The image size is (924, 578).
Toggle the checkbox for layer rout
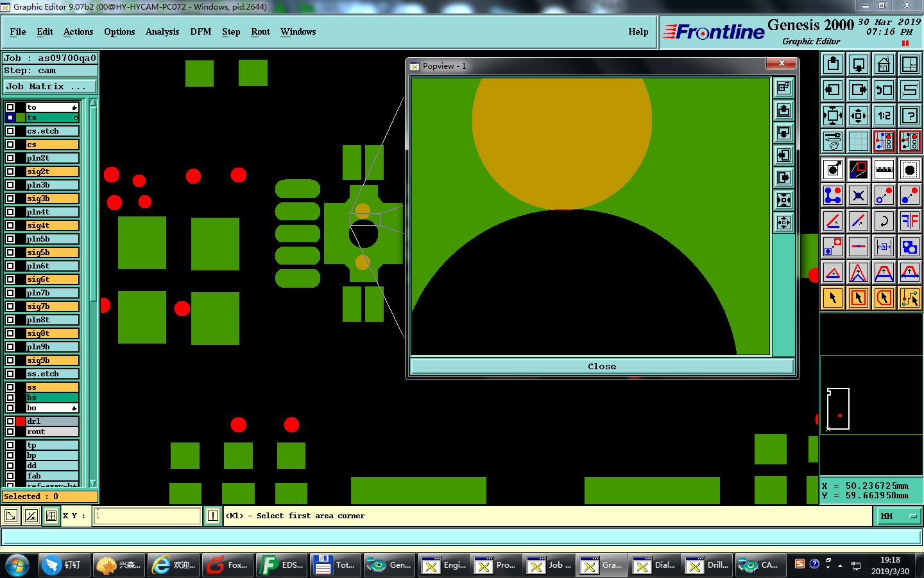click(10, 432)
